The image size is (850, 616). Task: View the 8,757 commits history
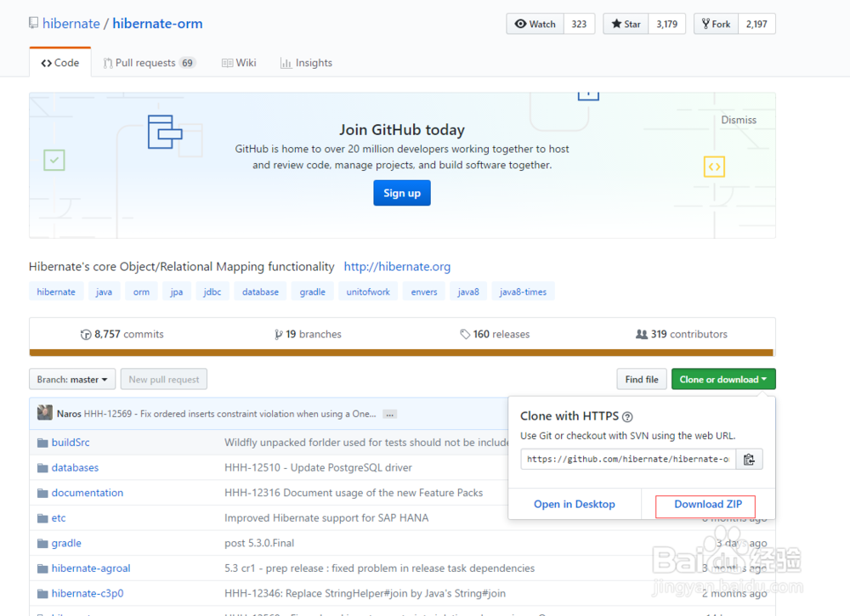click(122, 334)
